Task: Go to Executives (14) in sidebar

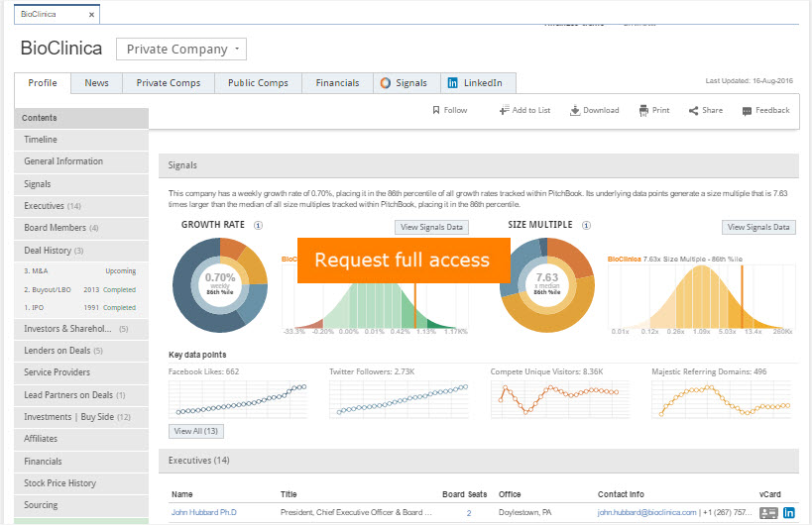Action: click(81, 206)
